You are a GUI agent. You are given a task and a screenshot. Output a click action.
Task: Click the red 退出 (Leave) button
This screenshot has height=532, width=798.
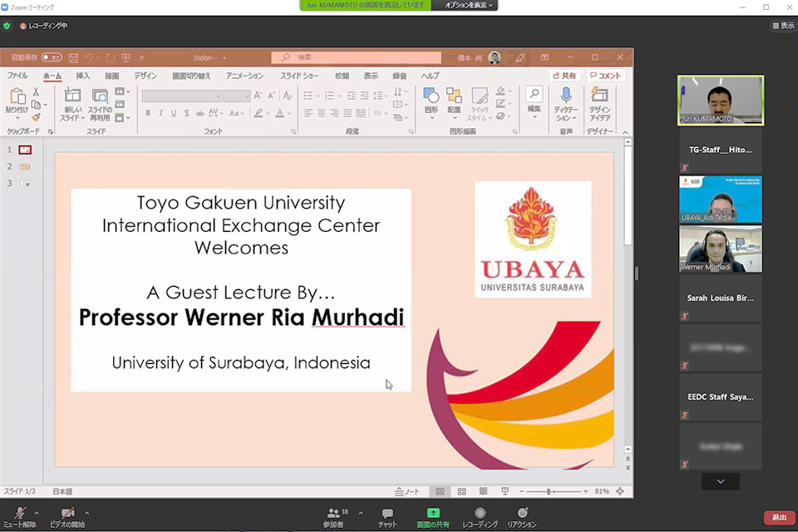779,517
